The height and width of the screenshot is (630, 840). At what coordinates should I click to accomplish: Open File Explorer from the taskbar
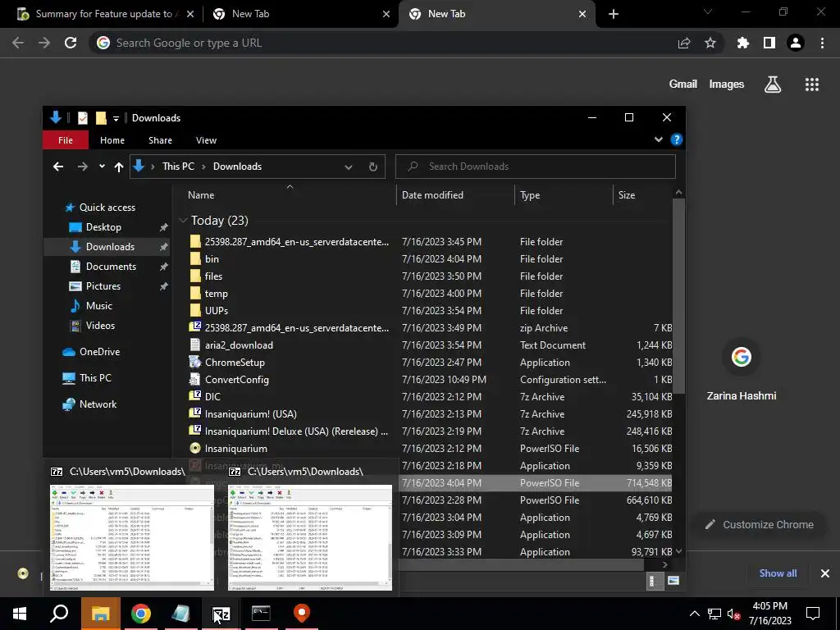[100, 614]
